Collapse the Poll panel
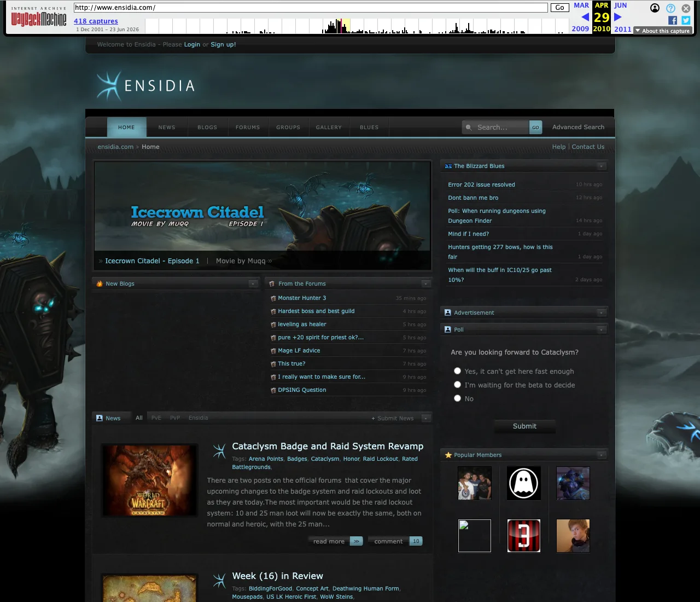 coord(602,329)
